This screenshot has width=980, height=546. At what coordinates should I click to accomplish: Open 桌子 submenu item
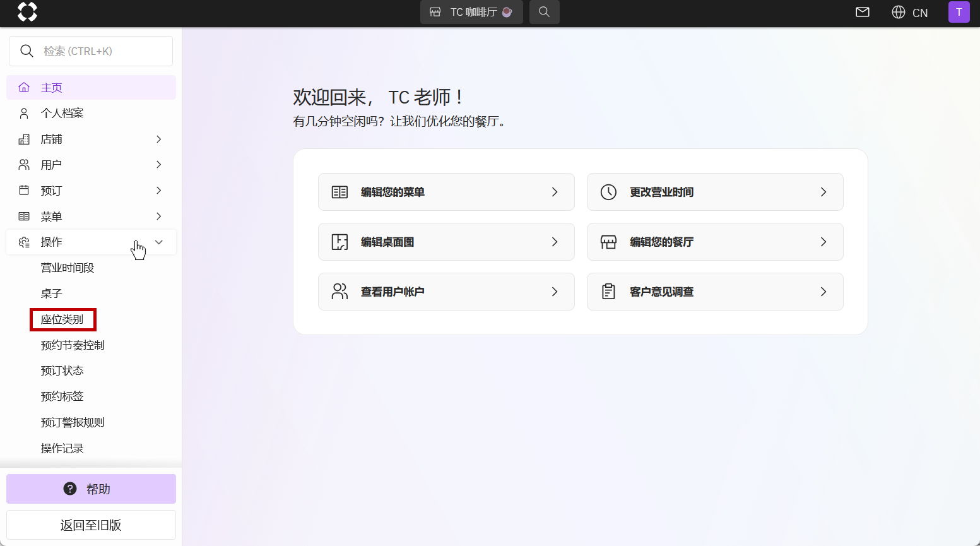(52, 294)
